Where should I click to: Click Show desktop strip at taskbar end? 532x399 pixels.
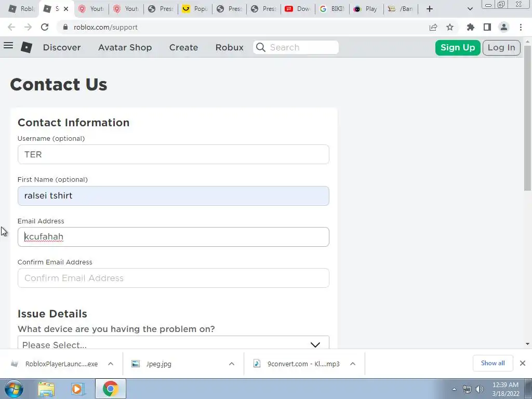click(x=528, y=389)
